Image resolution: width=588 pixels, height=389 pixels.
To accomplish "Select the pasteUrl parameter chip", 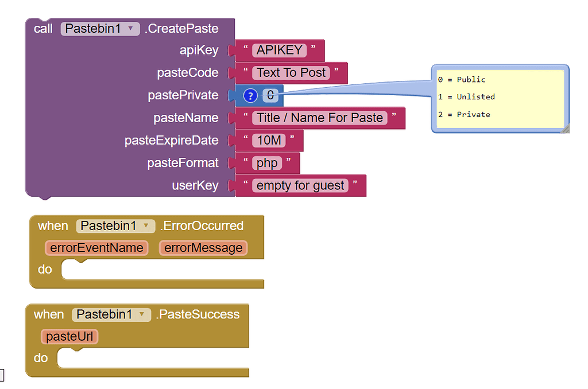I will pyautogui.click(x=69, y=336).
